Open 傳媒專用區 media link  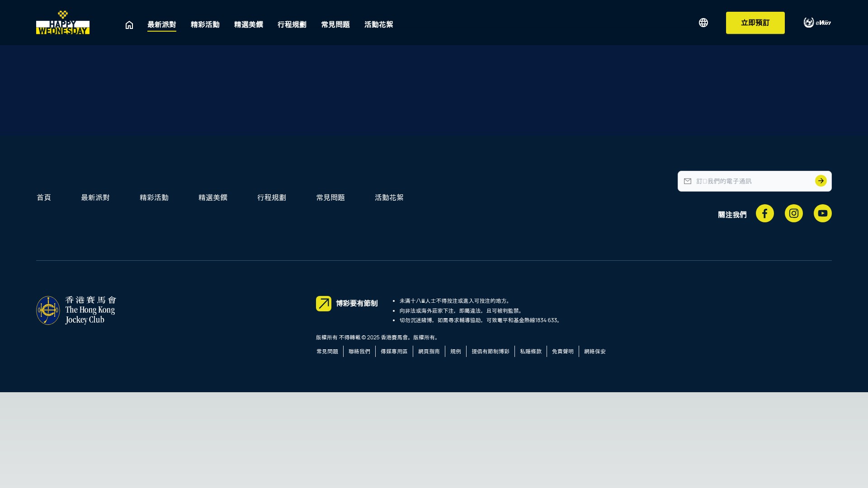pos(394,352)
